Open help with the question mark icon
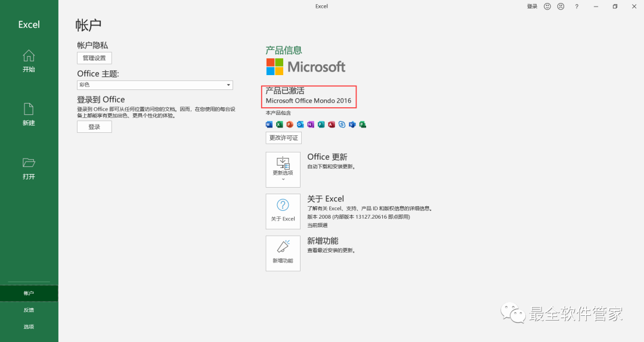 (577, 6)
